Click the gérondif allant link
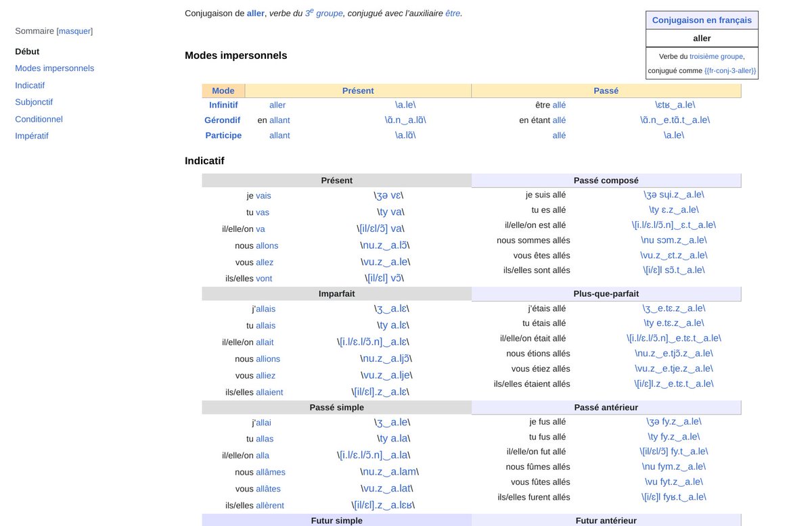This screenshot has width=812, height=526. click(x=279, y=120)
